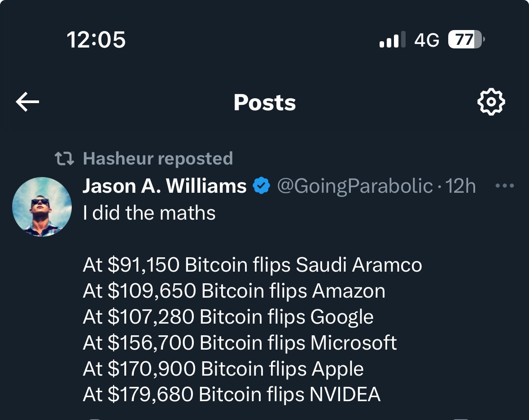Image resolution: width=529 pixels, height=420 pixels.
Task: Tap the Bitcoin flips NVIDEA line
Action: (x=232, y=394)
